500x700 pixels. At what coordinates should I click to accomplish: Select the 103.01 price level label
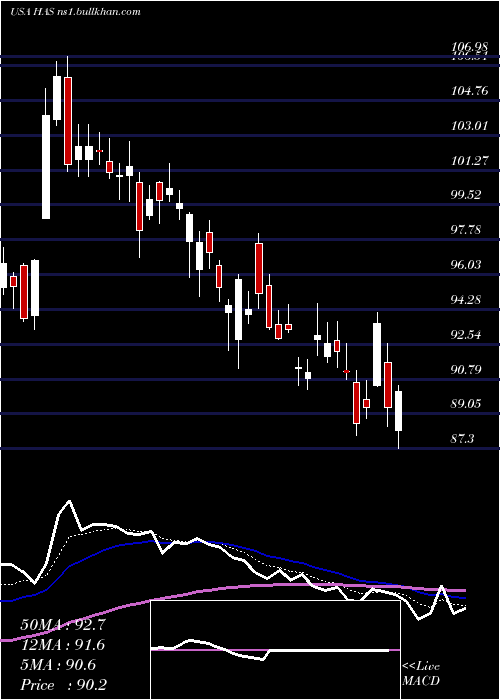coord(469,126)
